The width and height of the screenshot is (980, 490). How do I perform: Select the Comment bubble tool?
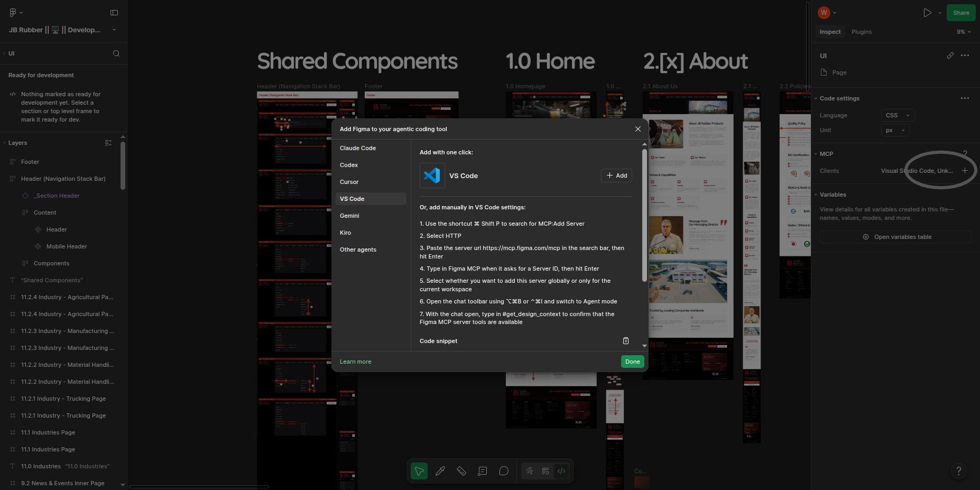pos(504,471)
